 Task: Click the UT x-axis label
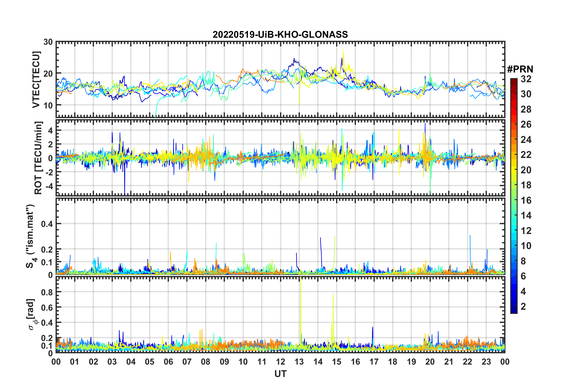(280, 374)
